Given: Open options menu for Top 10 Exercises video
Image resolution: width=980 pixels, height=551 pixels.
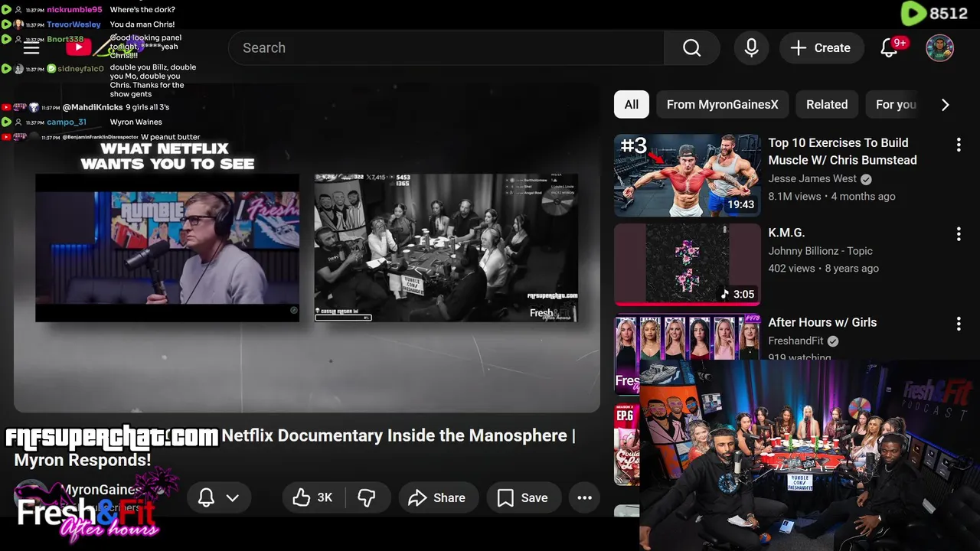Looking at the screenshot, I should click(x=959, y=145).
